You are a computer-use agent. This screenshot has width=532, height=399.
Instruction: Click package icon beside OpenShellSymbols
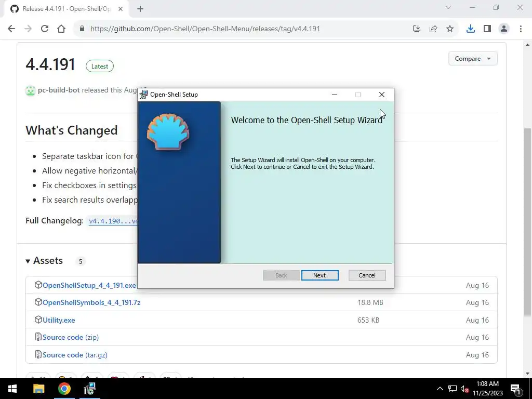tap(38, 302)
